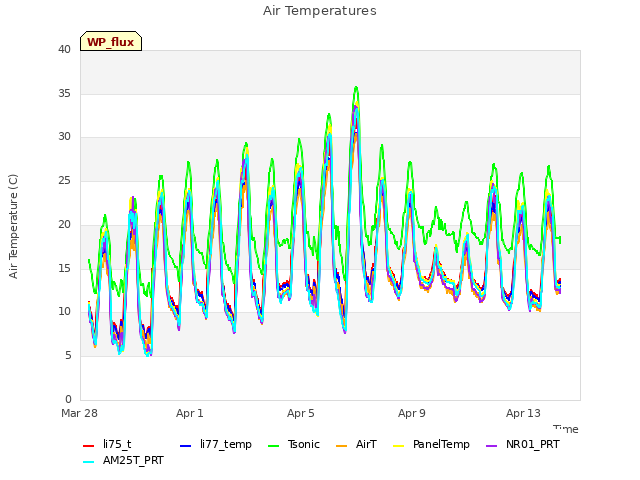Click the orange AirT legend swatch

(341, 446)
